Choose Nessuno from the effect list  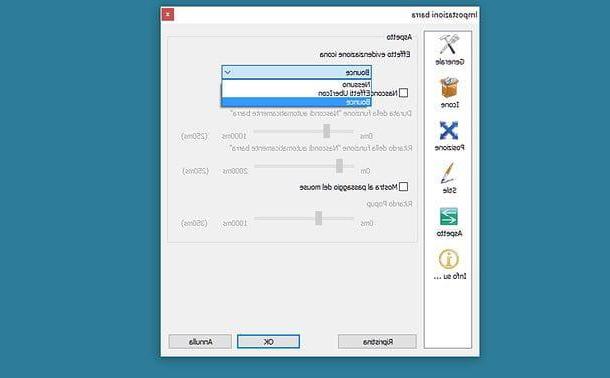[x=296, y=84]
